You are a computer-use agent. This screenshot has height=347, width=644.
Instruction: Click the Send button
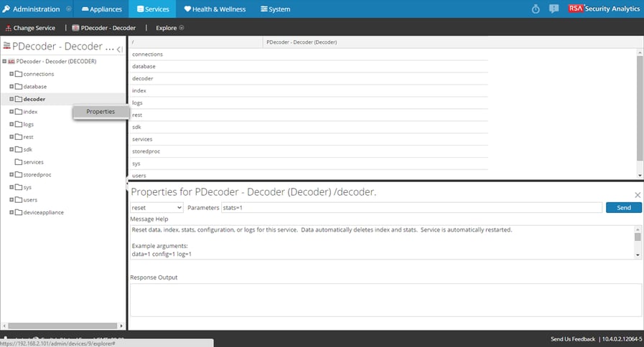pos(623,207)
